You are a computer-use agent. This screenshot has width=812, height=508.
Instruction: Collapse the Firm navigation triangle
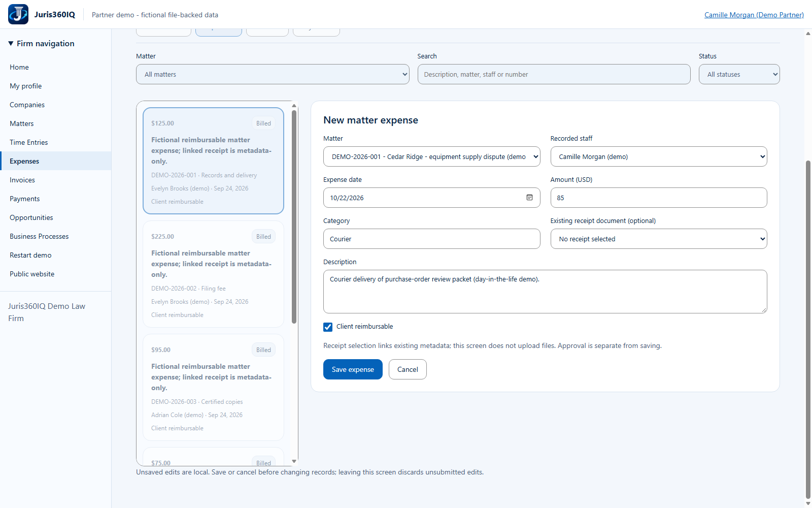(x=11, y=44)
